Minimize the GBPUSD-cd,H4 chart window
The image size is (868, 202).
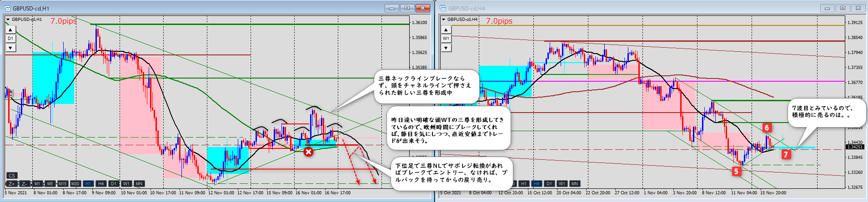[x=827, y=8]
